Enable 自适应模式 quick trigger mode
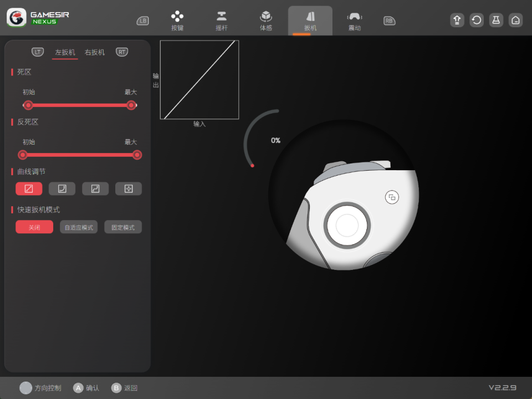The height and width of the screenshot is (399, 532). pos(79,227)
